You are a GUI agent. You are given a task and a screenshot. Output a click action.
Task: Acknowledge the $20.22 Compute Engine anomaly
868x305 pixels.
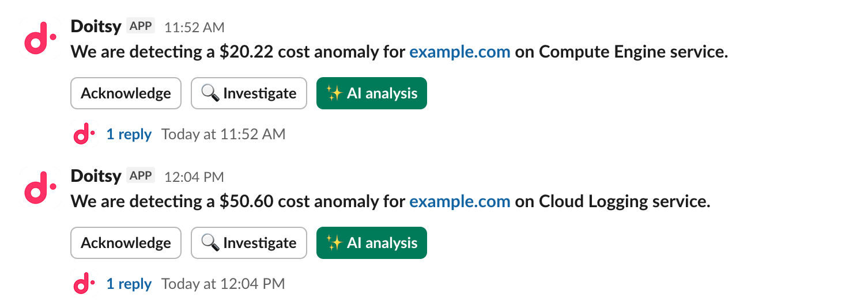pos(126,93)
